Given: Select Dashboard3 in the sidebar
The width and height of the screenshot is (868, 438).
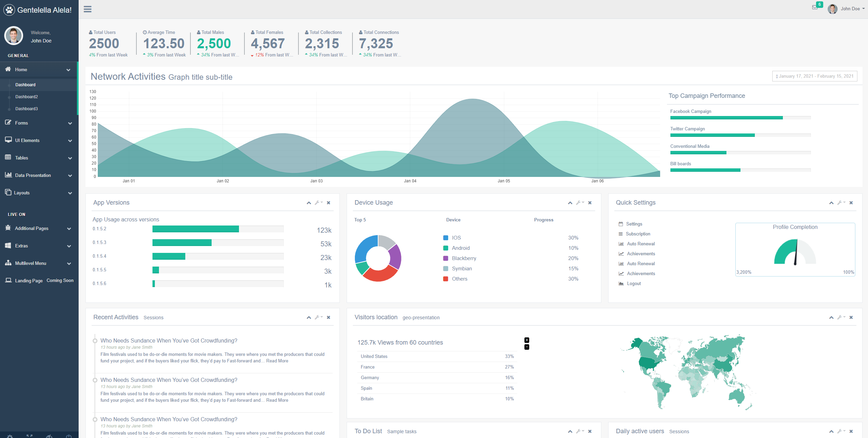Looking at the screenshot, I should (x=27, y=108).
